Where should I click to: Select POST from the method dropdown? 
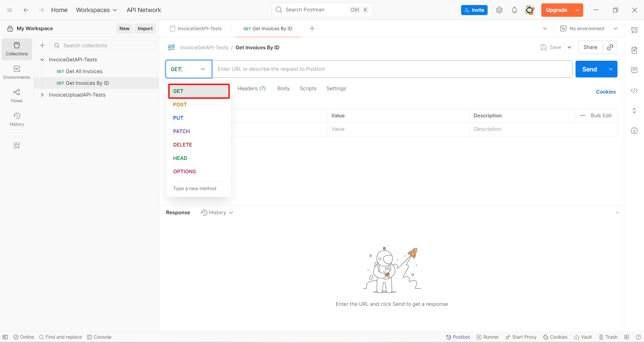tap(180, 104)
